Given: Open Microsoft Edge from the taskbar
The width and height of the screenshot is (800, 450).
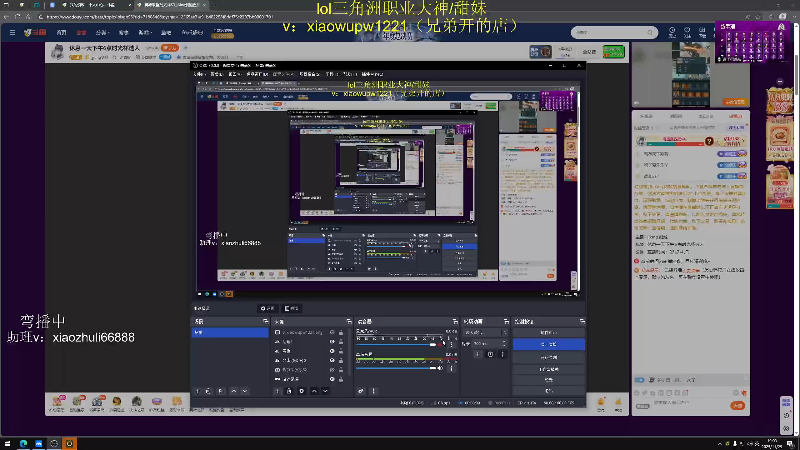Looking at the screenshot, I should tap(23, 443).
